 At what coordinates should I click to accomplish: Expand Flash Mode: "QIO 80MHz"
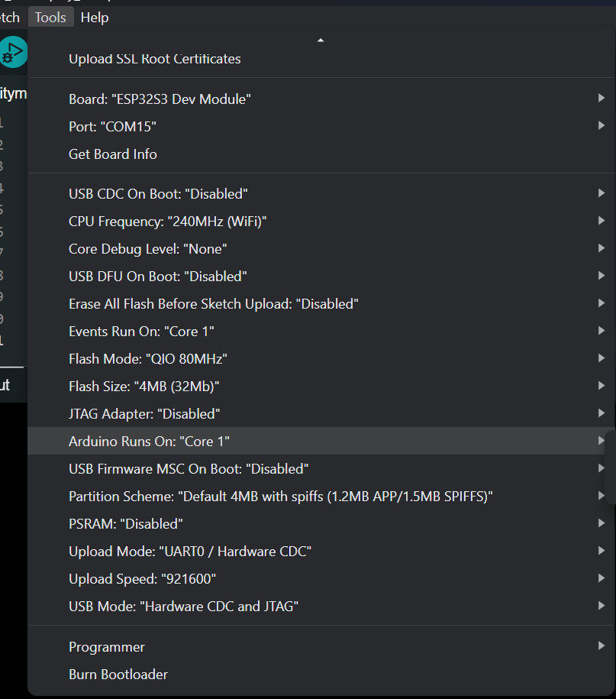pyautogui.click(x=321, y=359)
